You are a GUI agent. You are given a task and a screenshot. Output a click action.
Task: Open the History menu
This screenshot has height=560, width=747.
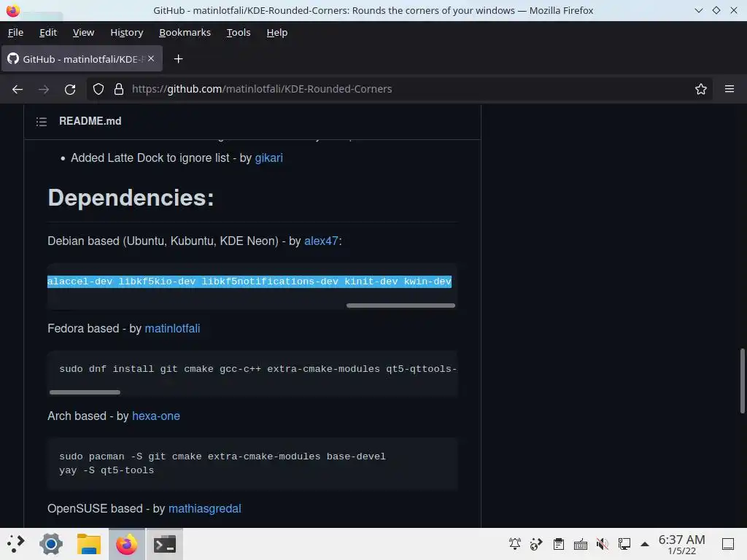[127, 32]
